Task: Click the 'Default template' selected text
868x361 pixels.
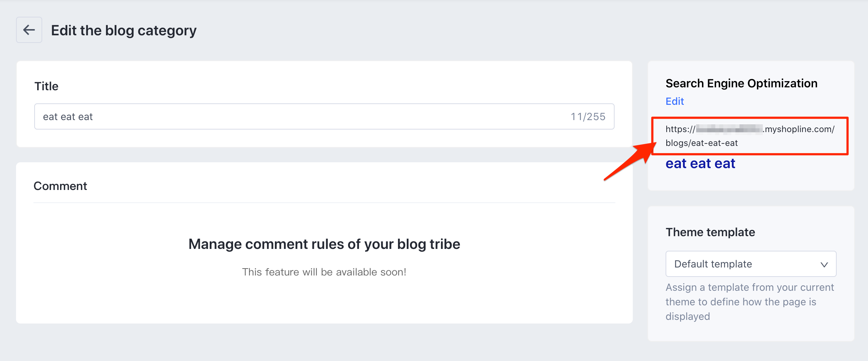Action: pos(713,264)
